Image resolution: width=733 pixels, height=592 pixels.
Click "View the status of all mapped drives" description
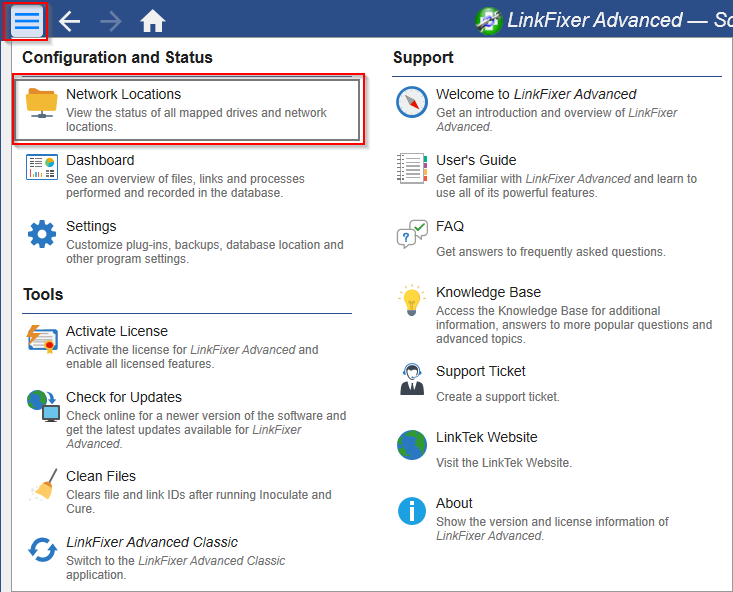pos(196,120)
